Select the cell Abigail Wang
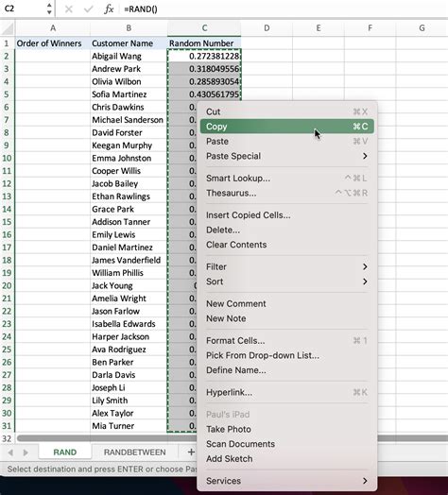The height and width of the screenshot is (495, 448). click(x=129, y=56)
